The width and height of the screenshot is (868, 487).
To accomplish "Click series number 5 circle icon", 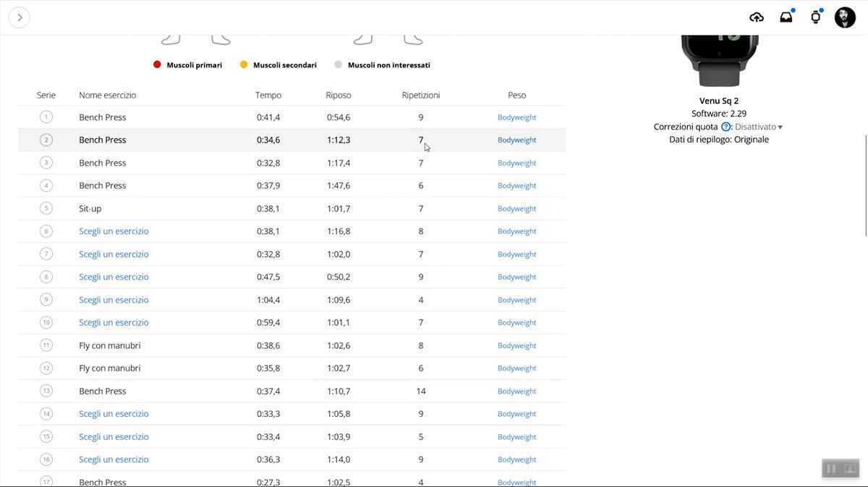I will click(x=46, y=208).
